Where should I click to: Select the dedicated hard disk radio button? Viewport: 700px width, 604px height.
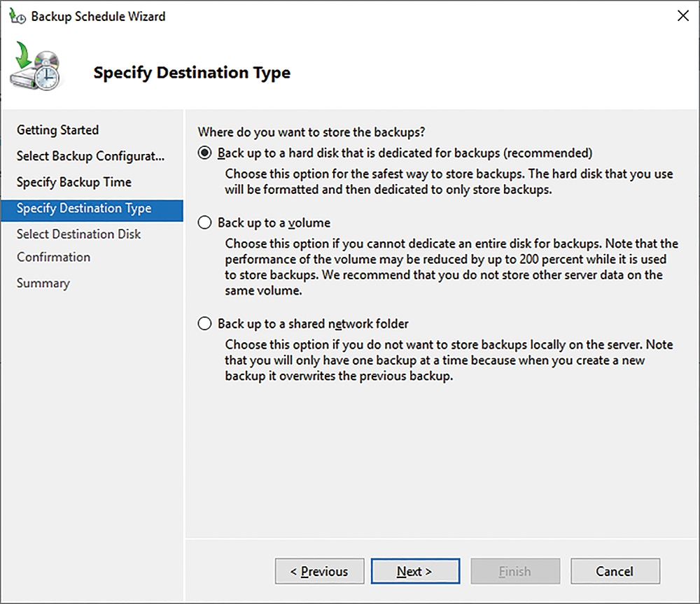click(204, 153)
